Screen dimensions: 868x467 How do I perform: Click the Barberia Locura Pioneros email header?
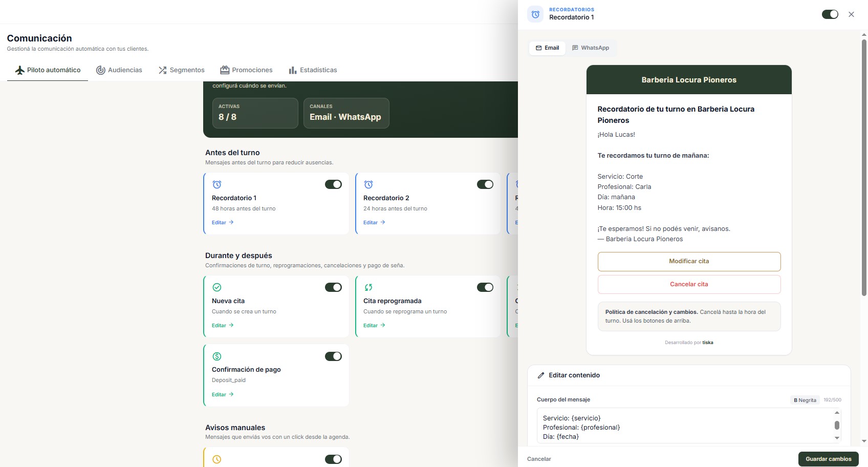[x=689, y=80]
